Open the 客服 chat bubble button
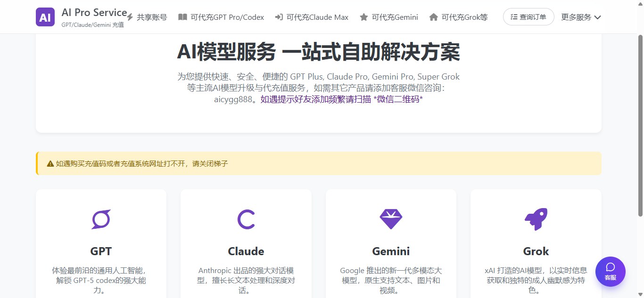Viewport: 644px width, 298px height. click(611, 272)
